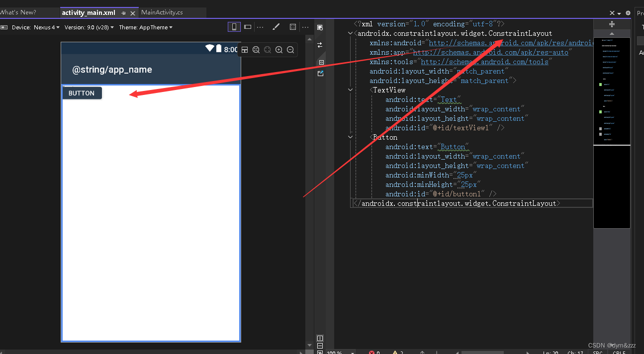Image resolution: width=644 pixels, height=354 pixels.
Task: Open the Theme: AppTheme dropdown
Action: (146, 27)
